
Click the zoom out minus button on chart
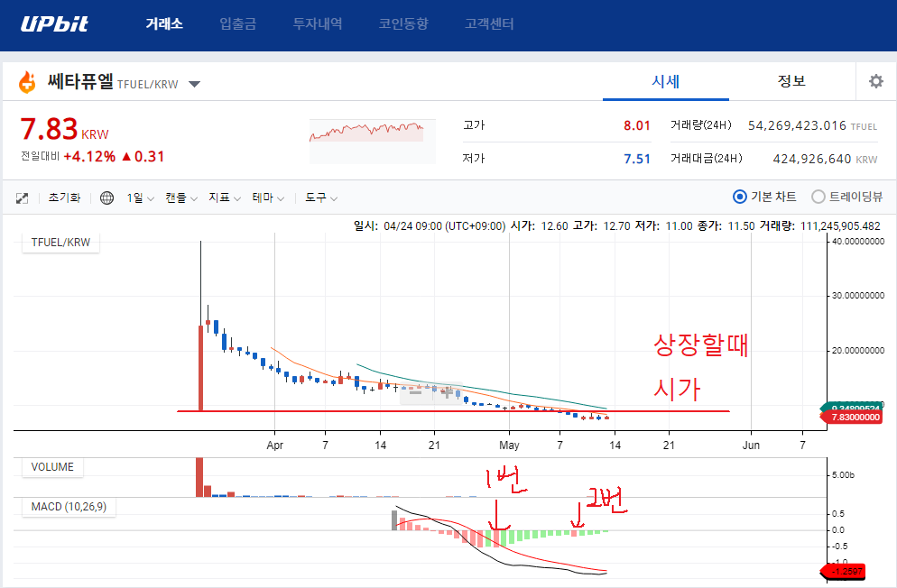(416, 392)
